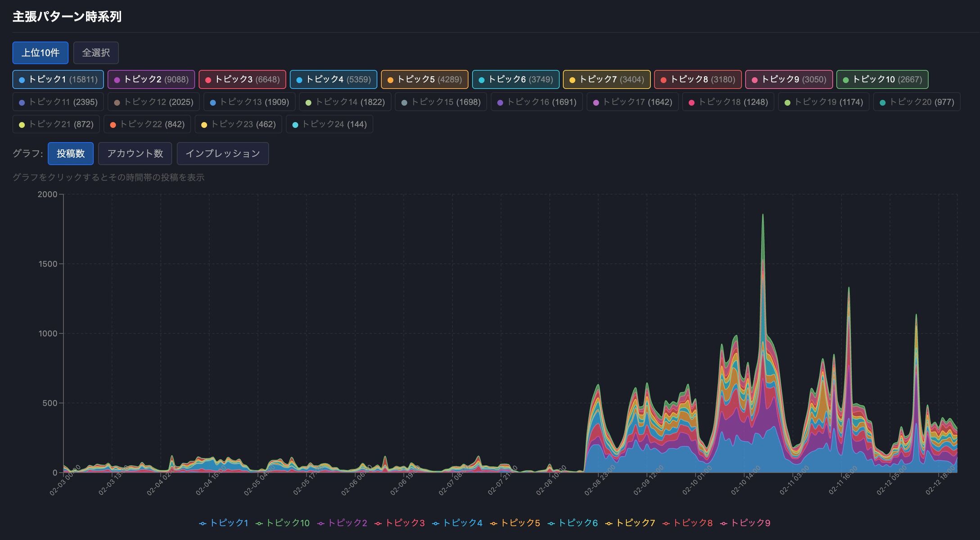Deselect the トピック2 (9088) chip
The width and height of the screenshot is (980, 540).
tap(151, 80)
